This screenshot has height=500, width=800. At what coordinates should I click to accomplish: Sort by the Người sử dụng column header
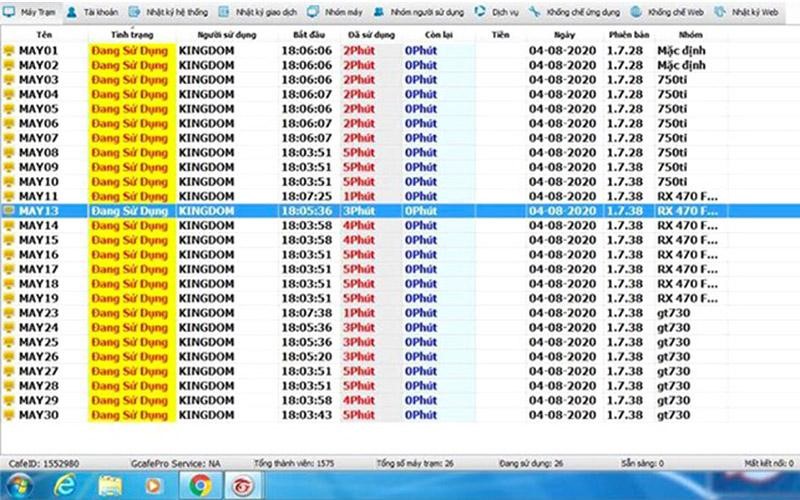[x=227, y=35]
